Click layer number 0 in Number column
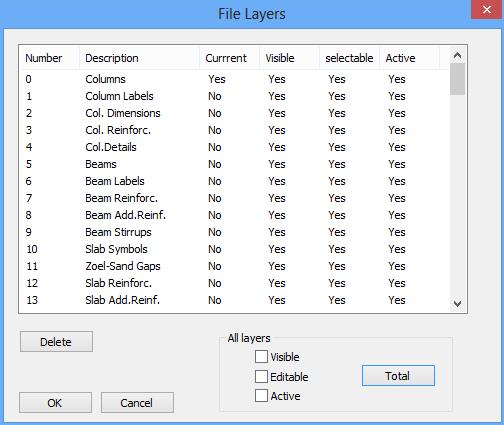Screen dimensions: 504x425 29,79
